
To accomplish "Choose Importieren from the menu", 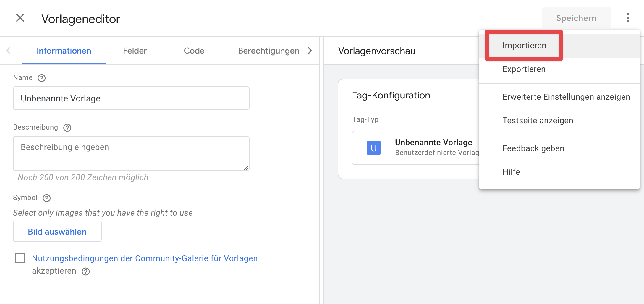I will pos(524,46).
